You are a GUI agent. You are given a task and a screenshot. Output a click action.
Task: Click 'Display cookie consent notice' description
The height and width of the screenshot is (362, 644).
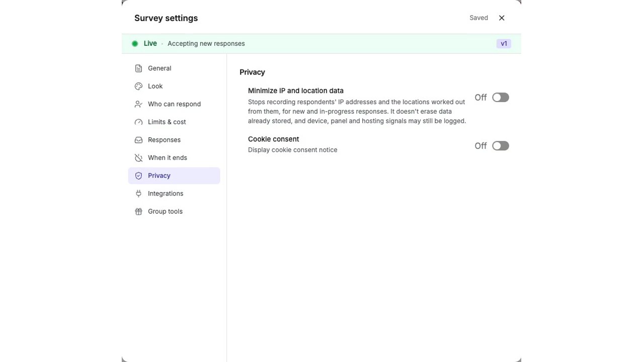tap(293, 150)
